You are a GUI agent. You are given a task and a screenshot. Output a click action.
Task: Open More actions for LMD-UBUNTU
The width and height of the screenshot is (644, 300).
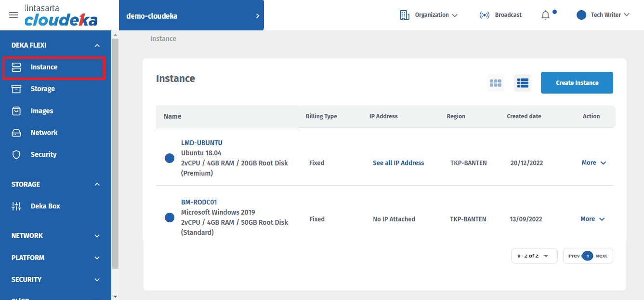click(x=593, y=163)
